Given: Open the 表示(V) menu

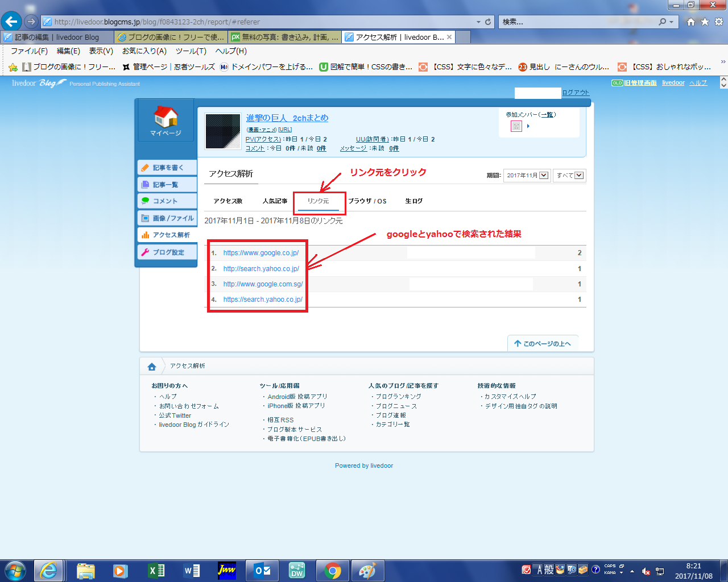Looking at the screenshot, I should [101, 51].
